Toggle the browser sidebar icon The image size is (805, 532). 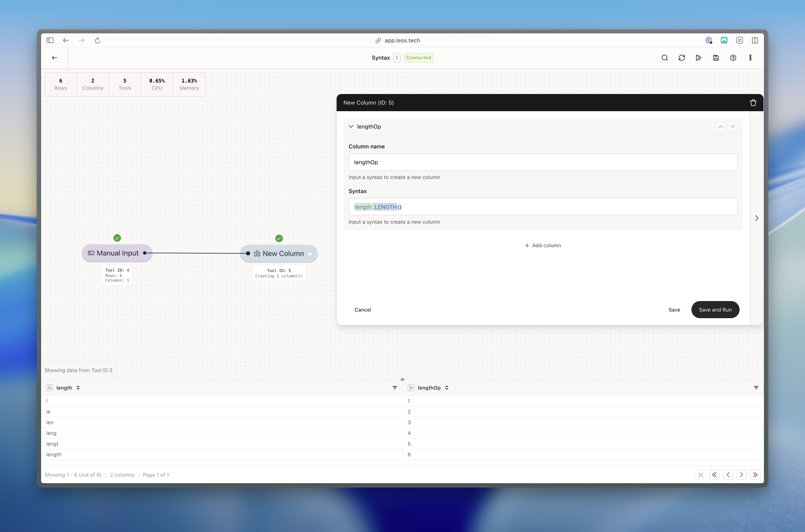tap(50, 40)
